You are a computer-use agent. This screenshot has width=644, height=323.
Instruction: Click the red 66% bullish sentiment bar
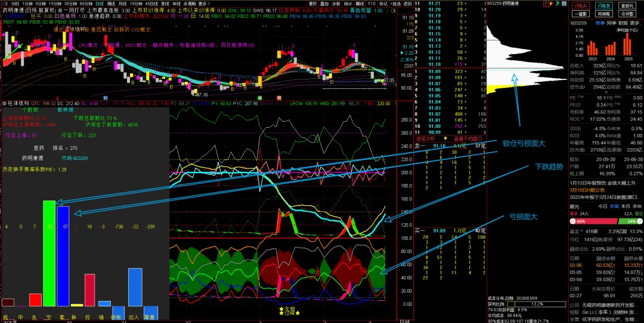pyautogui.click(x=593, y=222)
